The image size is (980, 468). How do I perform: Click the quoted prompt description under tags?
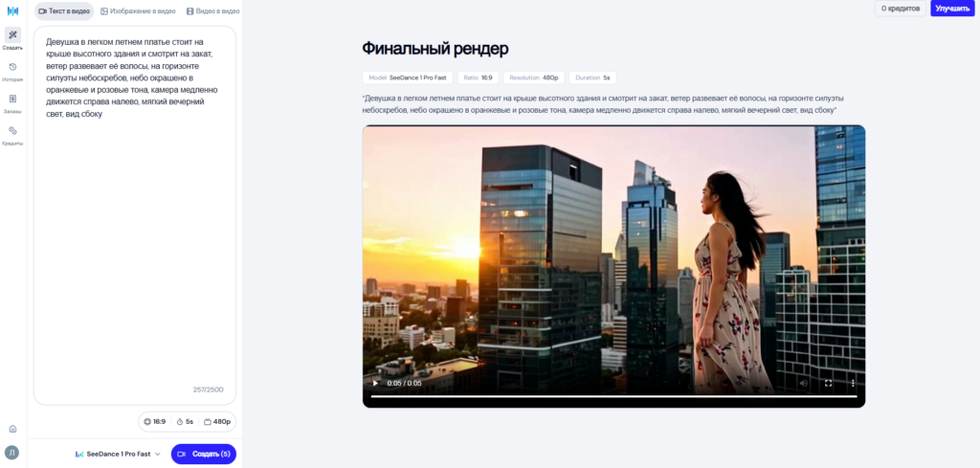pyautogui.click(x=603, y=104)
